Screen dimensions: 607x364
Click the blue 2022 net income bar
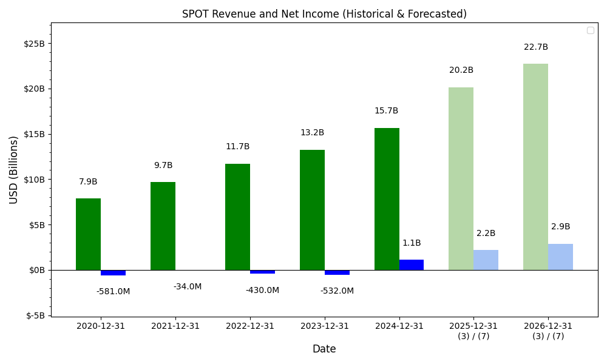(262, 272)
